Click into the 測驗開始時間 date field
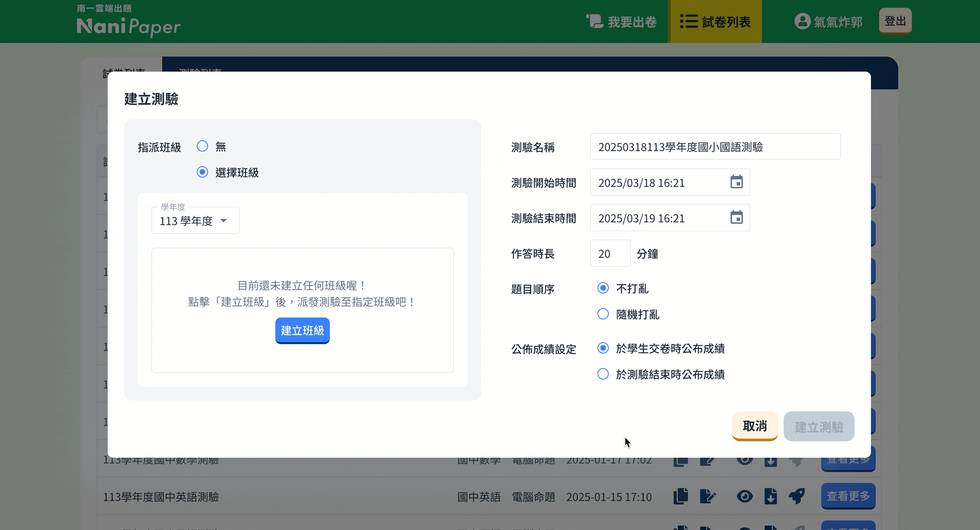Viewport: 980px width, 530px height. pos(670,182)
